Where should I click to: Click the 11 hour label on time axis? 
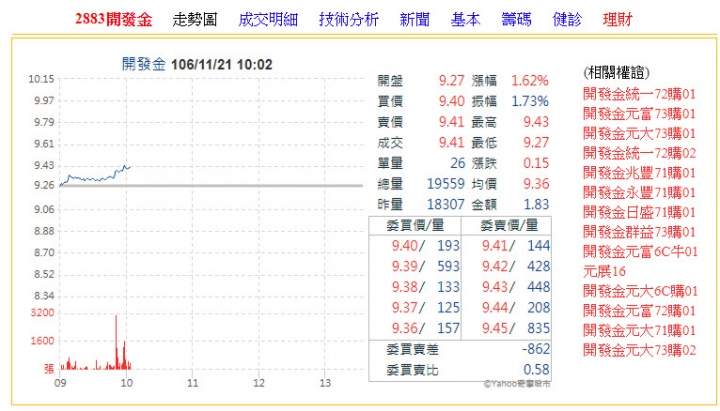tap(192, 383)
